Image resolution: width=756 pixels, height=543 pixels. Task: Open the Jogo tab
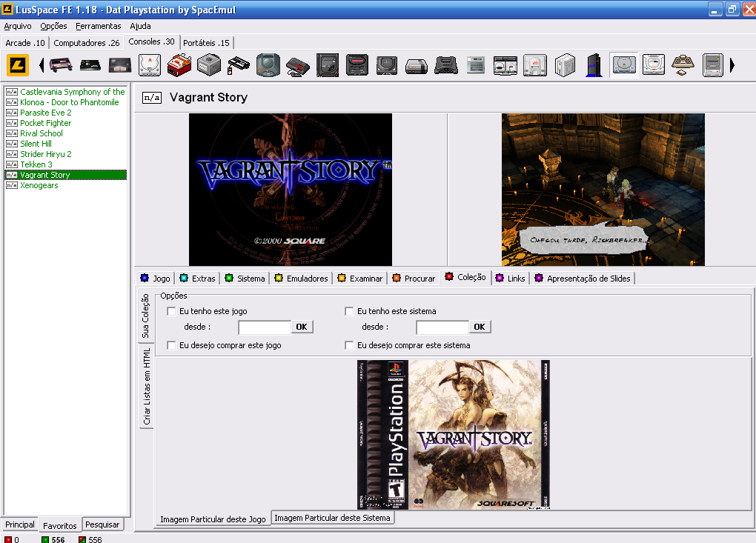coord(155,279)
